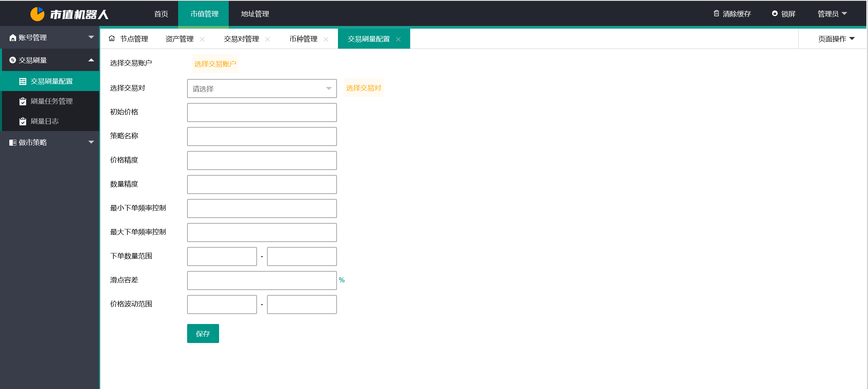Select the 交易刷量配置 tab label
868x389 pixels.
[369, 39]
